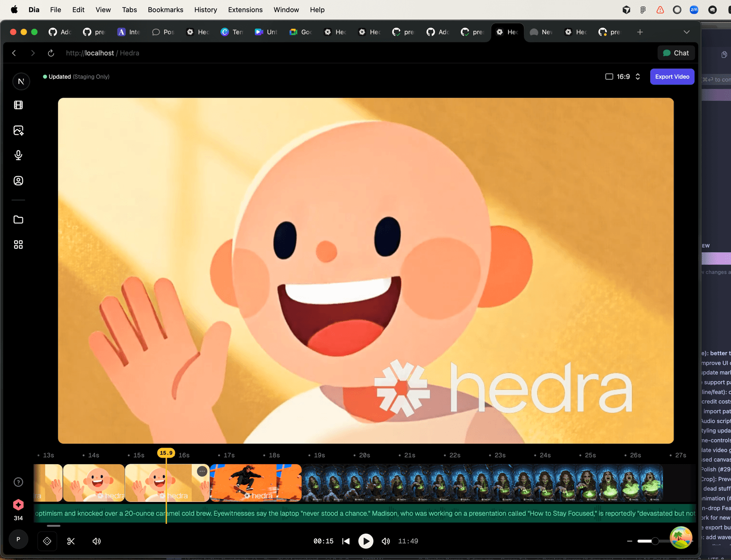Reload the localhost page

point(51,53)
